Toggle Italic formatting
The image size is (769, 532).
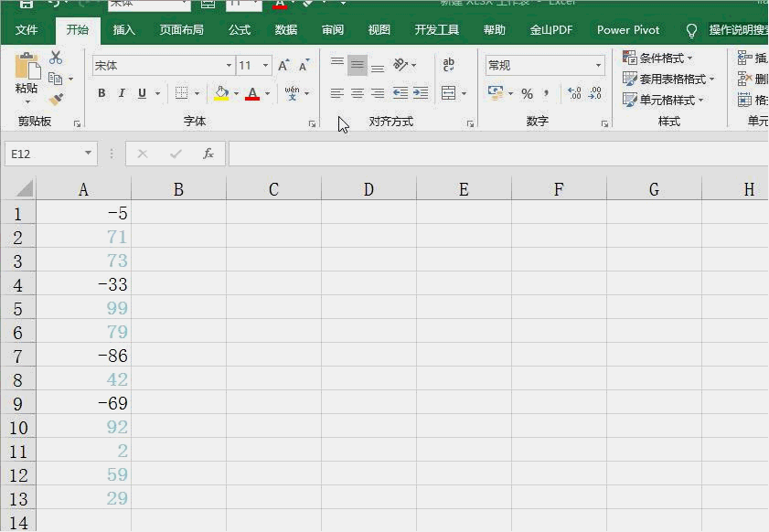pyautogui.click(x=122, y=93)
